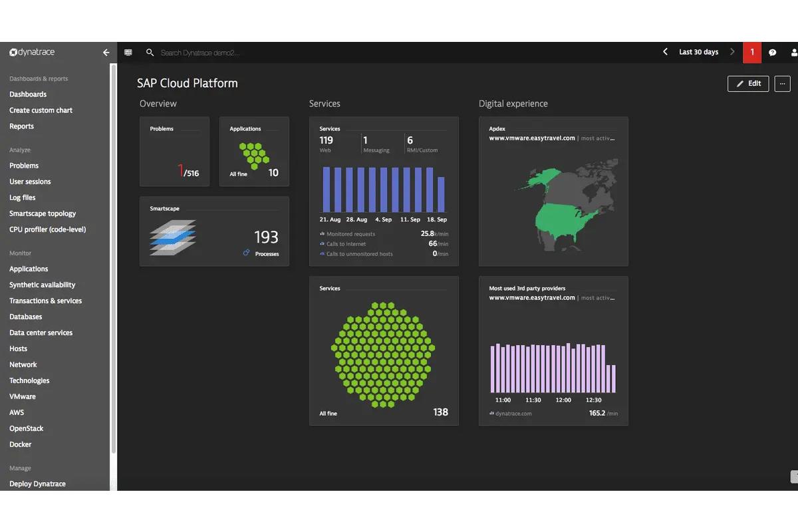The width and height of the screenshot is (798, 532).
Task: Open CPU profiler (code-level)
Action: coord(48,229)
